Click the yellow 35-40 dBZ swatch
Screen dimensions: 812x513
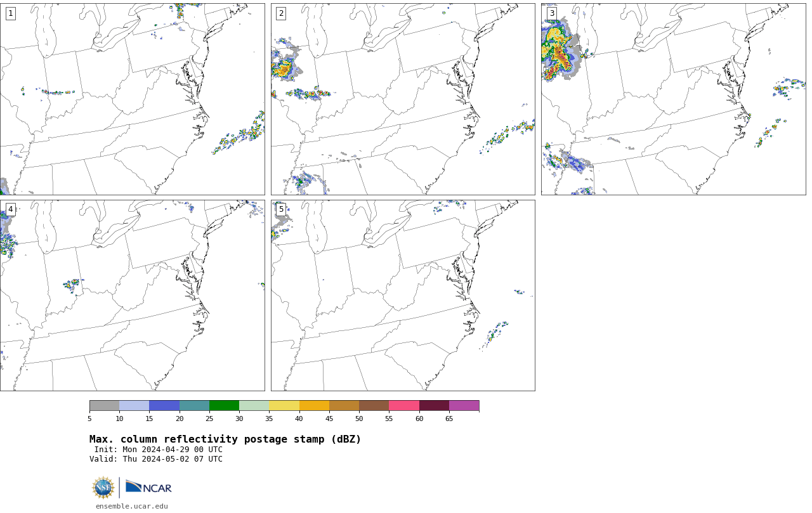284,406
